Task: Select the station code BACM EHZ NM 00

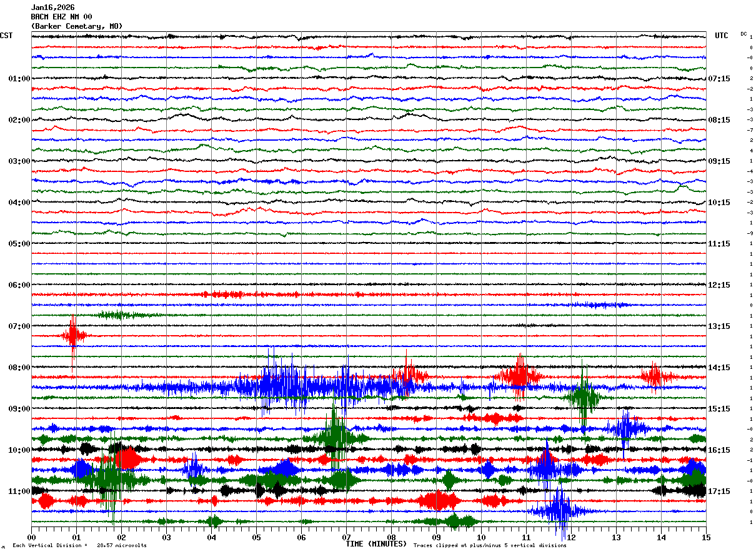Action: coord(62,17)
